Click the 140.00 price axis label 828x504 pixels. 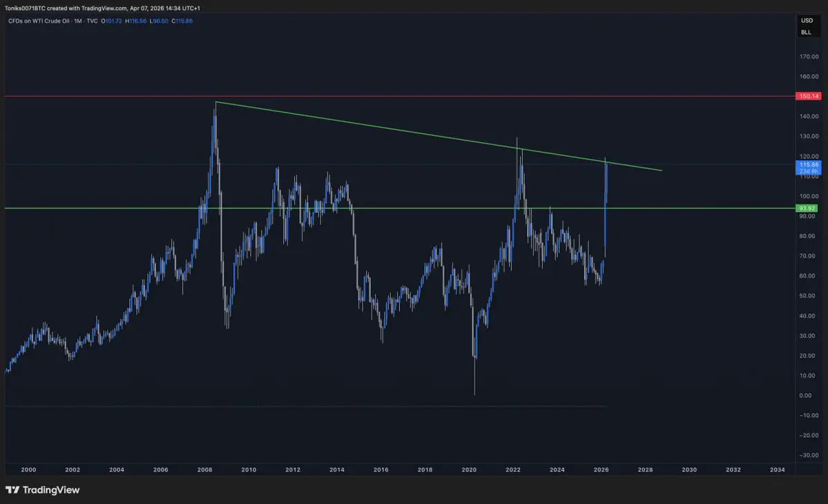[x=809, y=116]
